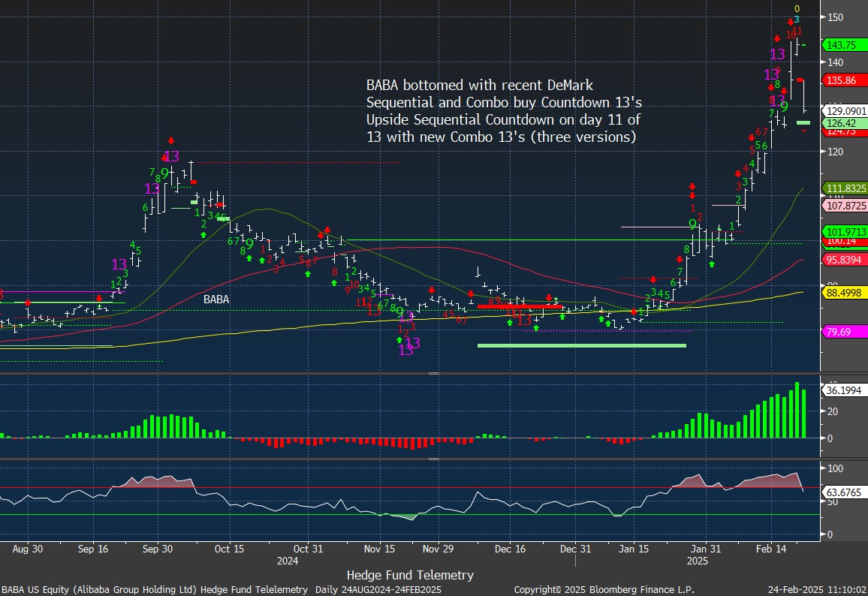Select the 'BABA bottomed with recent DeMark' annotation
The width and height of the screenshot is (868, 596).
click(479, 86)
